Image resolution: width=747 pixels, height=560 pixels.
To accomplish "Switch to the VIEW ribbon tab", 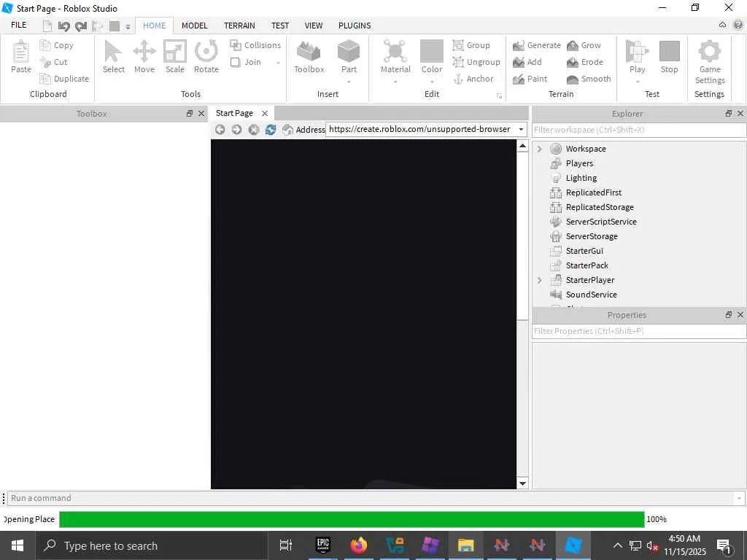I will pyautogui.click(x=314, y=26).
